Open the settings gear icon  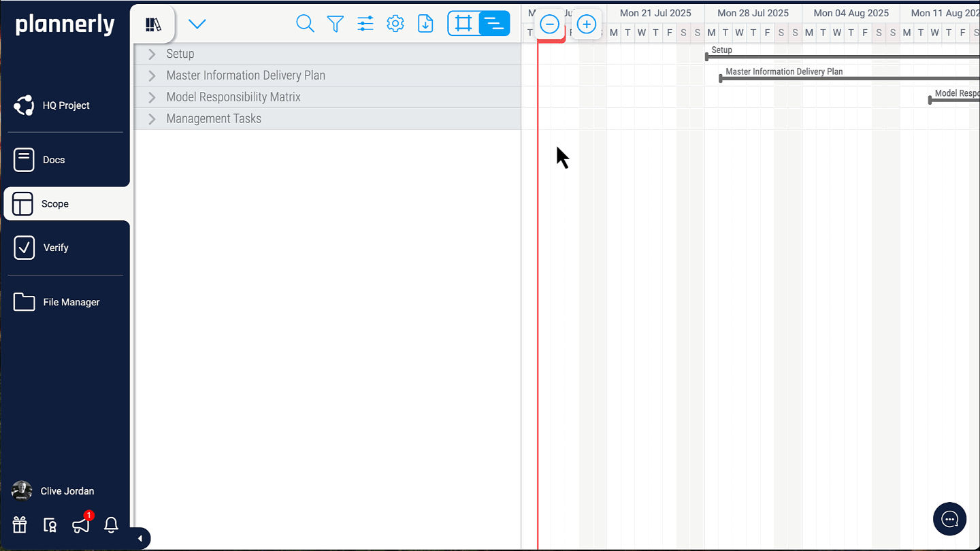click(x=395, y=24)
